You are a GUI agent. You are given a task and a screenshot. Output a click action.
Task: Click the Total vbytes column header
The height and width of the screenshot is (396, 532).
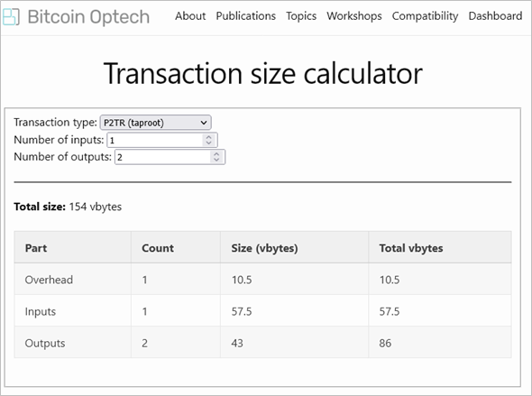[x=411, y=248]
